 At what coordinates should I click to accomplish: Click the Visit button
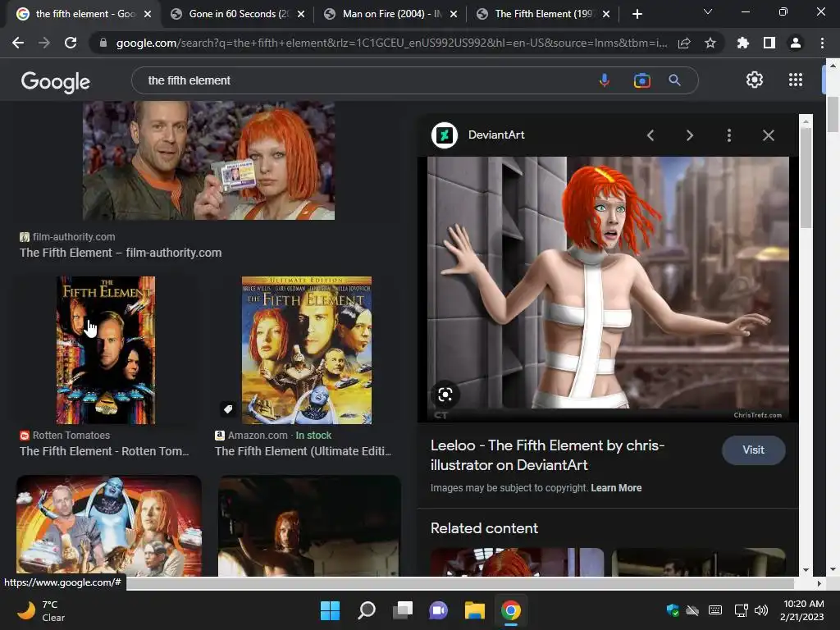pyautogui.click(x=753, y=450)
